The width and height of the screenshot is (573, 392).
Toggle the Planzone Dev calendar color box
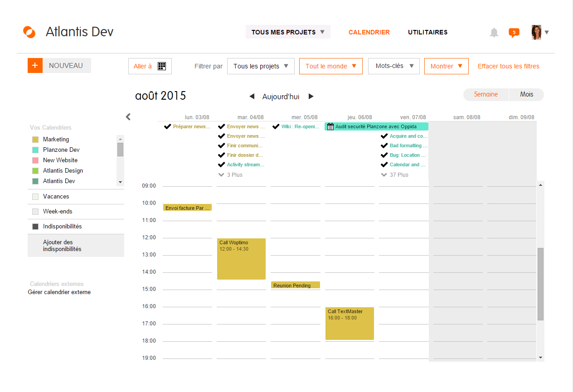pos(35,150)
